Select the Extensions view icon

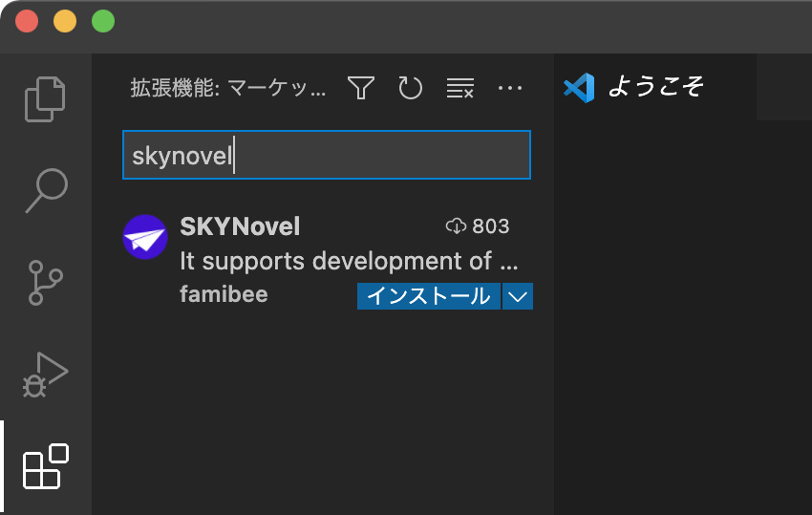click(x=46, y=466)
